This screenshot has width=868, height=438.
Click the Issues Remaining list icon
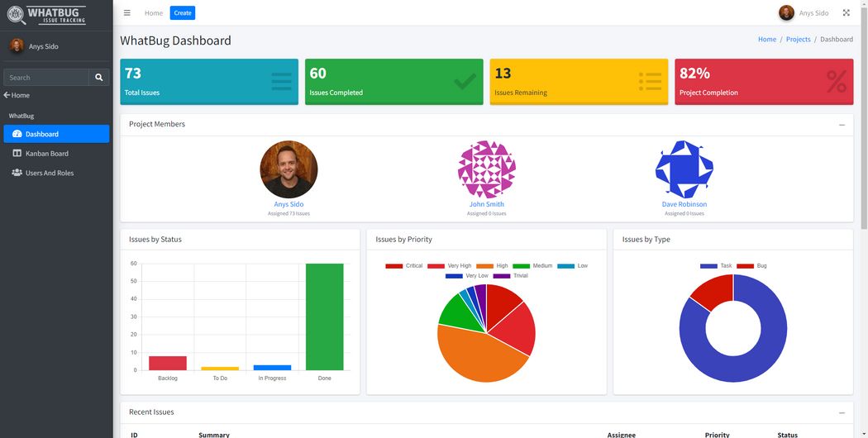click(x=650, y=81)
